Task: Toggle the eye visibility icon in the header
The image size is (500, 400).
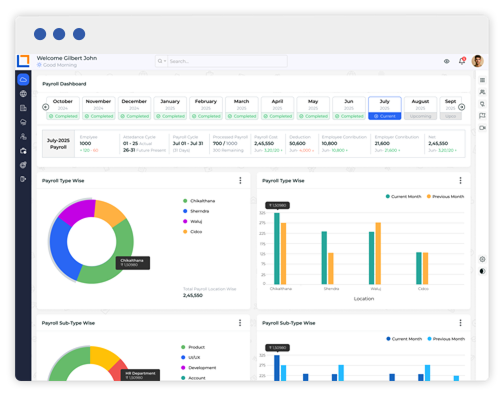Action: tap(447, 61)
